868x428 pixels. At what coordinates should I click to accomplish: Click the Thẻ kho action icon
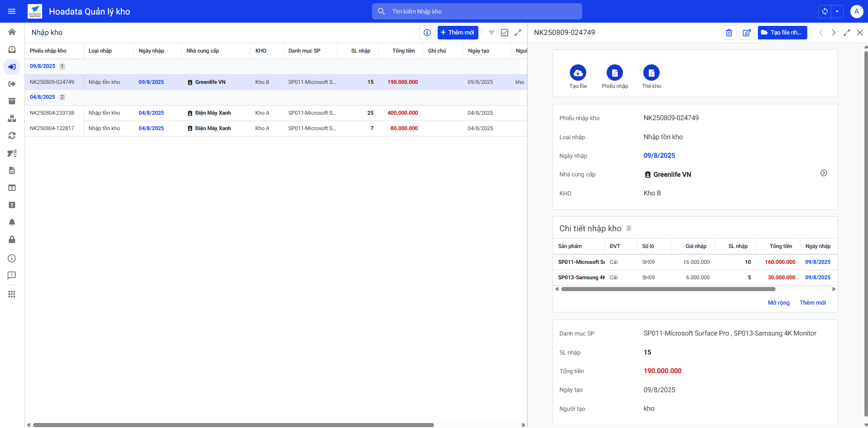pos(651,73)
